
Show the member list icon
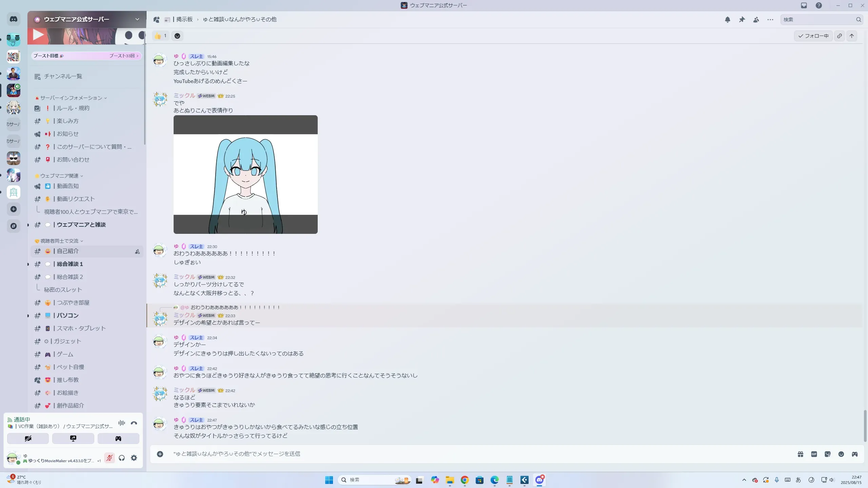click(x=756, y=20)
